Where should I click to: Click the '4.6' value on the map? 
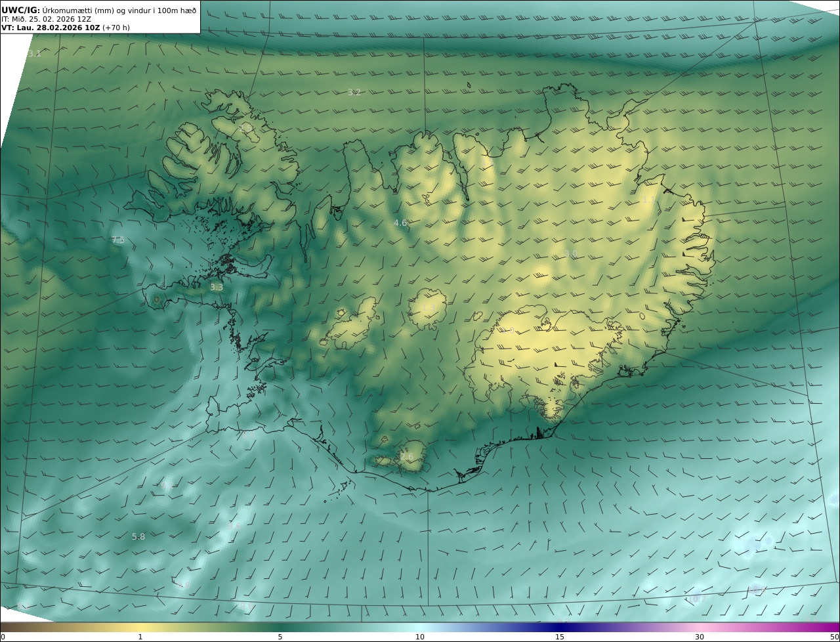(400, 223)
